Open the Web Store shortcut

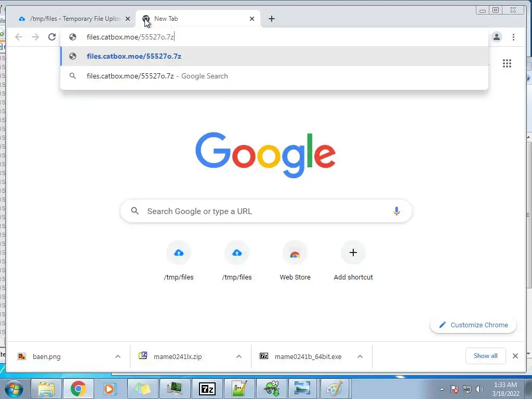click(295, 260)
